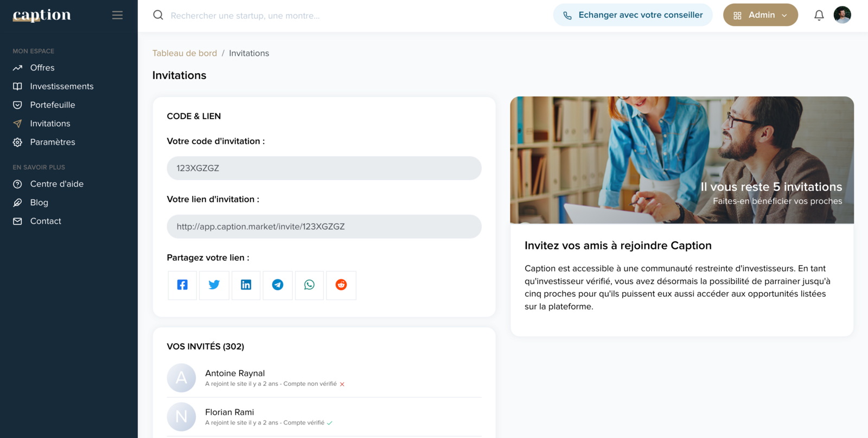Open the Offres menu item
Screen dimensions: 868x438
pyautogui.click(x=42, y=68)
